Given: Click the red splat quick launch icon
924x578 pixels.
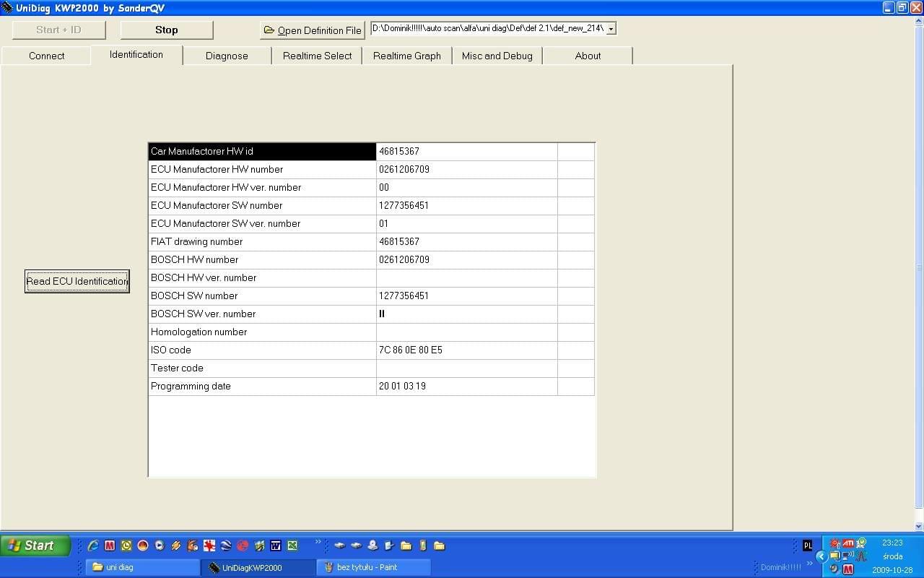Looking at the screenshot, I should pyautogui.click(x=209, y=545).
